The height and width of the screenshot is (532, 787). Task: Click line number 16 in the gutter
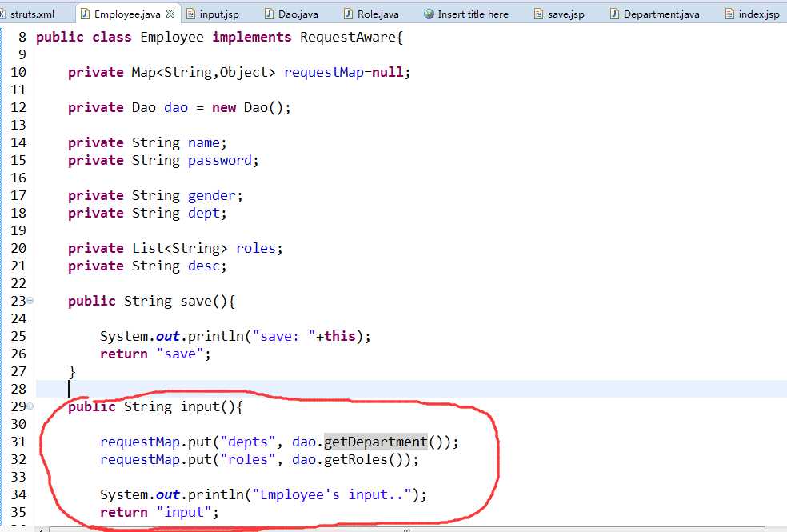click(x=18, y=178)
